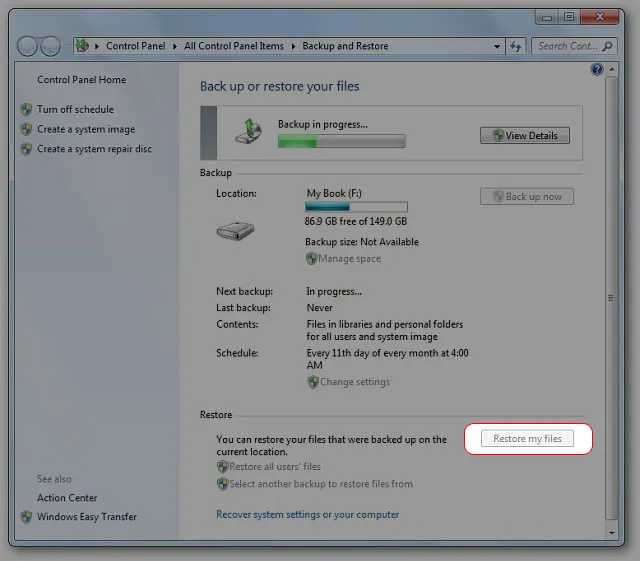Open the address bar history dropdown arrow
The image size is (640, 561).
(497, 46)
